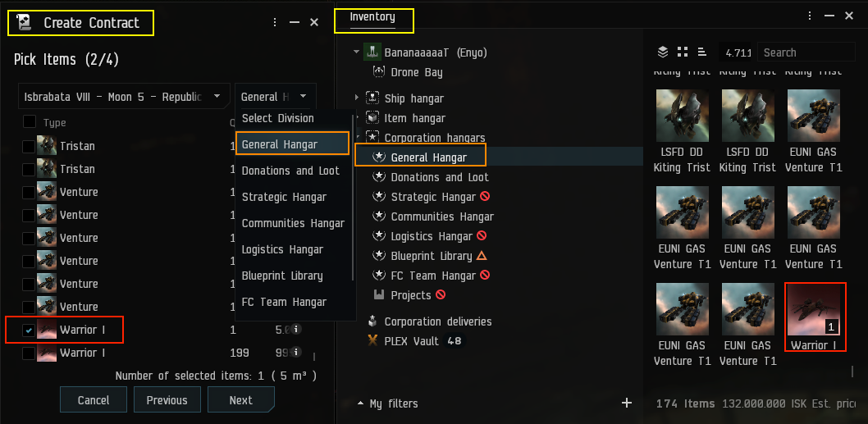Click the Previous button

(x=167, y=400)
